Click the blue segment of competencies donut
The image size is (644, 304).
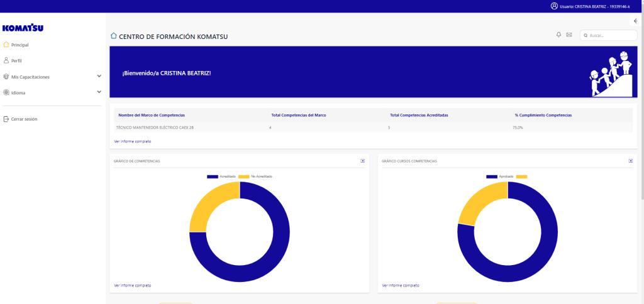(269, 263)
